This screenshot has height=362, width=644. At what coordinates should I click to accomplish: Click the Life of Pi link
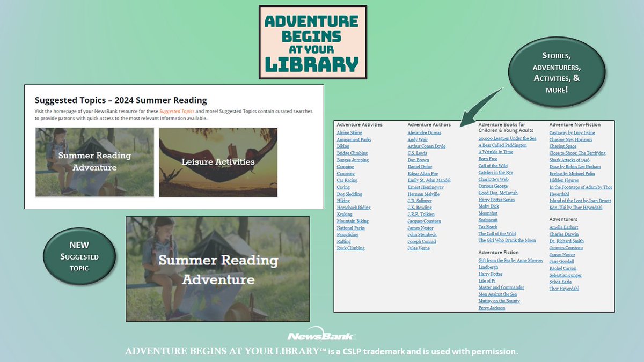tap(486, 280)
